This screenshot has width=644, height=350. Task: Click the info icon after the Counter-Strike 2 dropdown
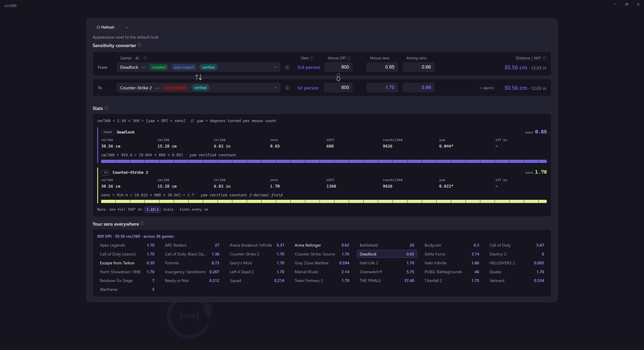pyautogui.click(x=287, y=88)
